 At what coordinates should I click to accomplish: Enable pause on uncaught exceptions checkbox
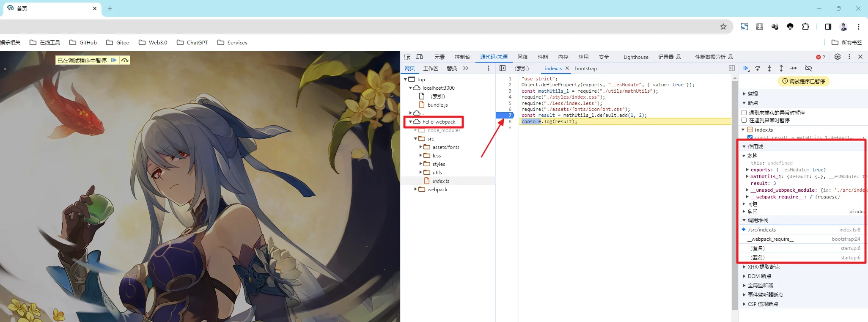[x=744, y=113]
